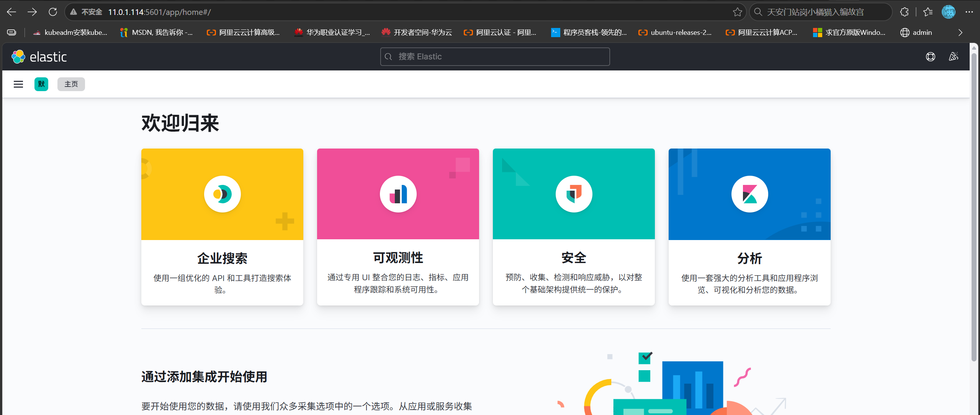
Task: Click the 搜索 Elastic search field
Action: tap(495, 57)
